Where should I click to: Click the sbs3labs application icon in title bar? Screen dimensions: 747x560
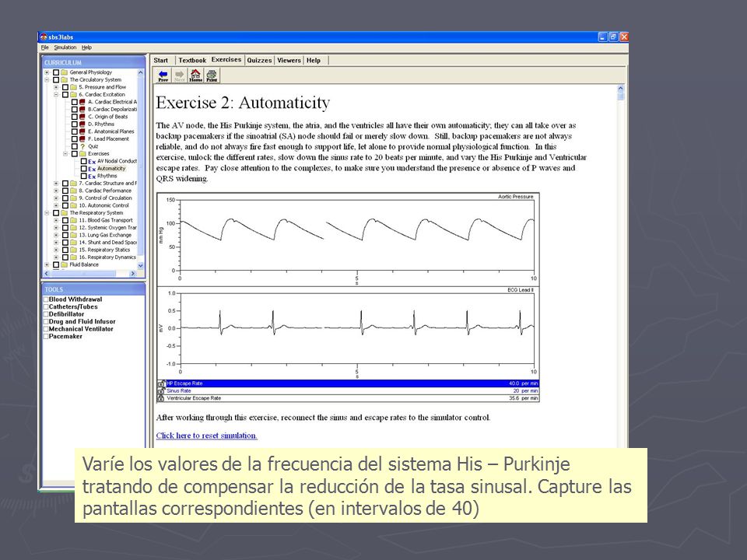coord(44,37)
